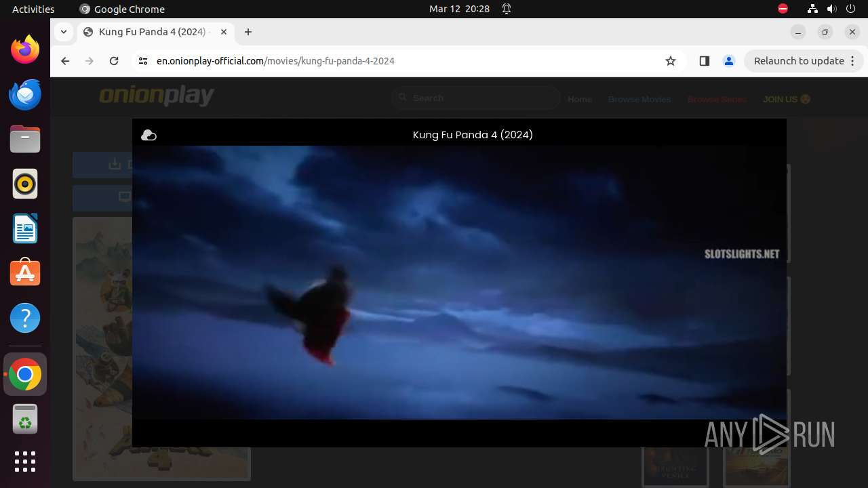Image resolution: width=868 pixels, height=488 pixels.
Task: Show Applications grid in the dock
Action: pyautogui.click(x=25, y=462)
